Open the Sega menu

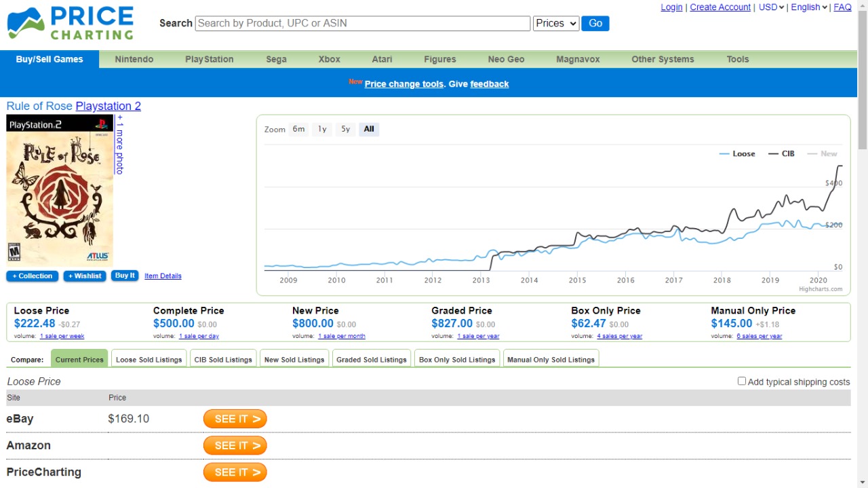pyautogui.click(x=276, y=59)
